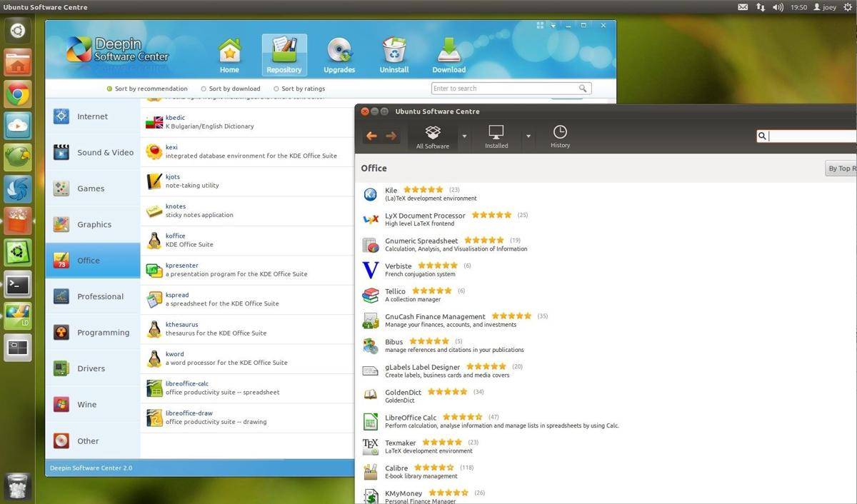Viewport: 857px width, 504px height.
Task: Go forward in Ubuntu Software Centre
Action: pos(391,136)
